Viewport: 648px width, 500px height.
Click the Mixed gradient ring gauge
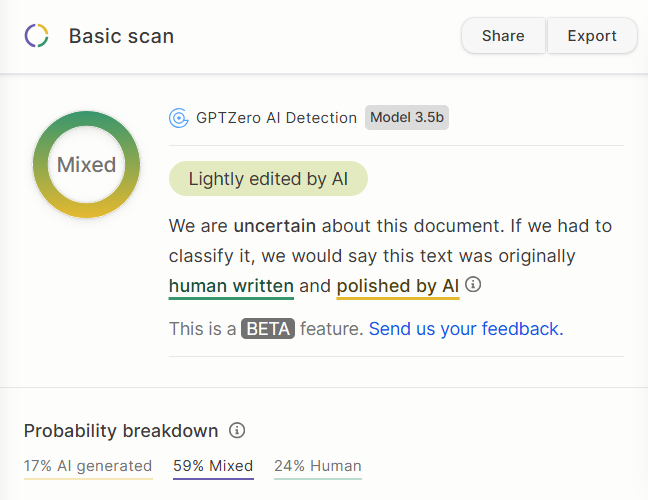point(86,164)
